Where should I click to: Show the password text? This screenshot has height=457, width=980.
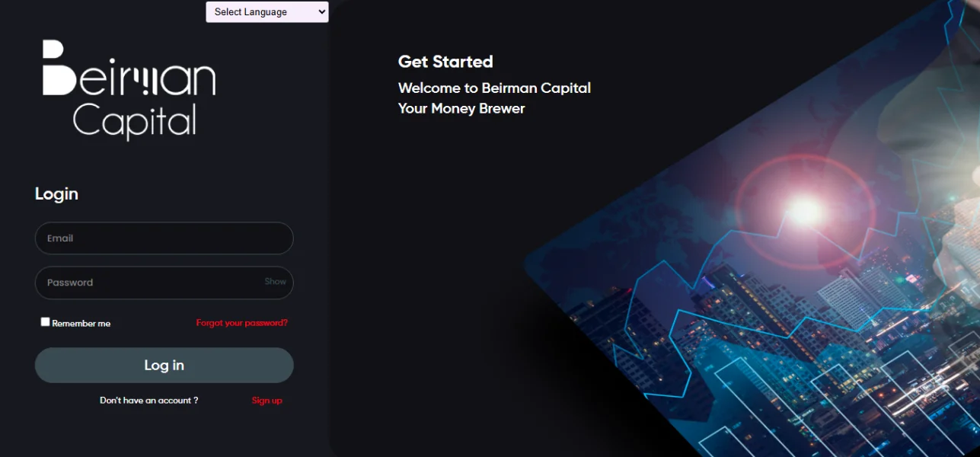[x=275, y=282]
